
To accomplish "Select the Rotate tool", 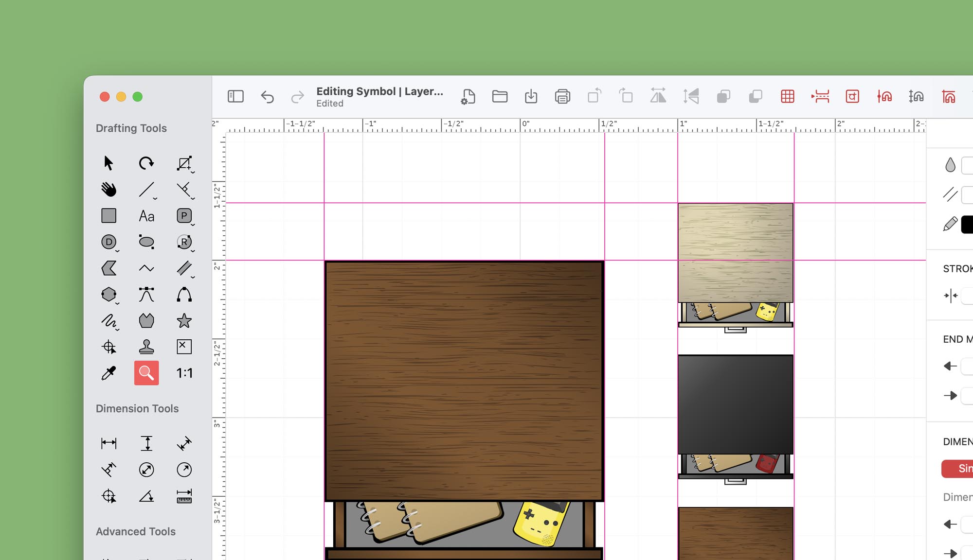I will 146,163.
